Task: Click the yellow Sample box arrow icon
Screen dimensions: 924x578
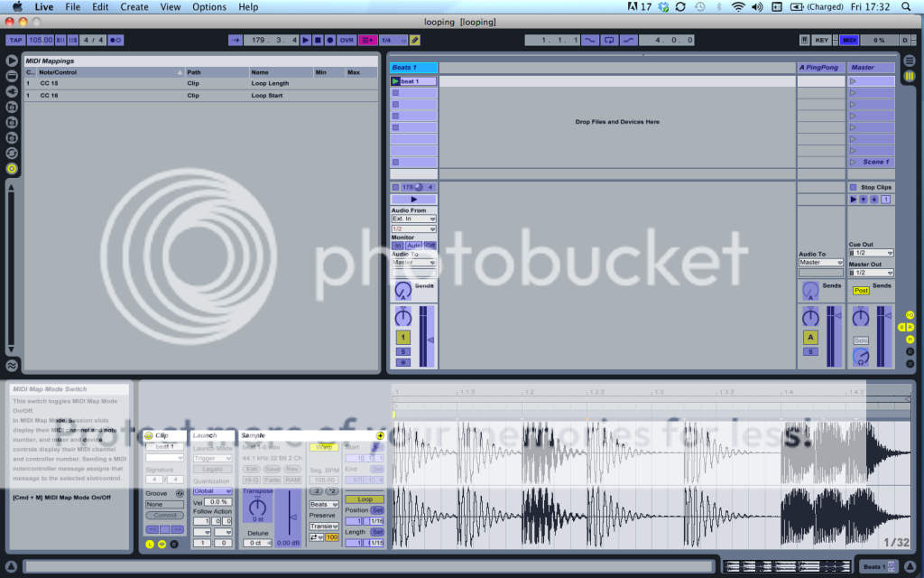Action: [x=380, y=435]
